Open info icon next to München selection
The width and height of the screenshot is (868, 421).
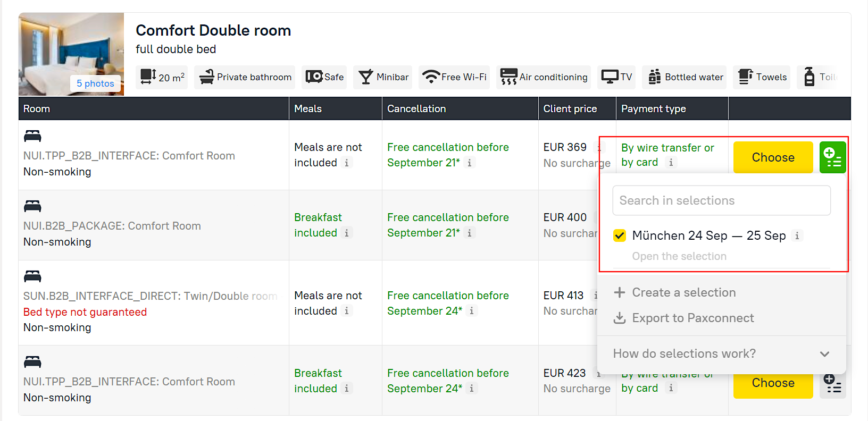797,235
